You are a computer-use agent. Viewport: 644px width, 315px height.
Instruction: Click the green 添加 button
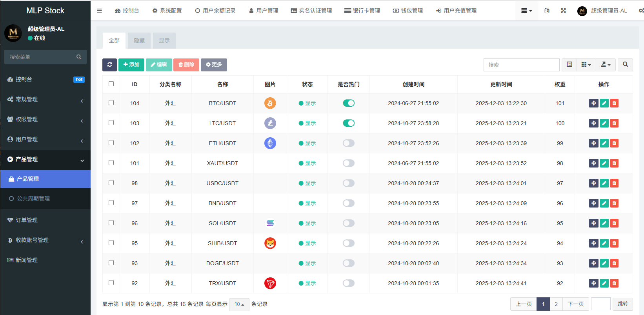[131, 65]
